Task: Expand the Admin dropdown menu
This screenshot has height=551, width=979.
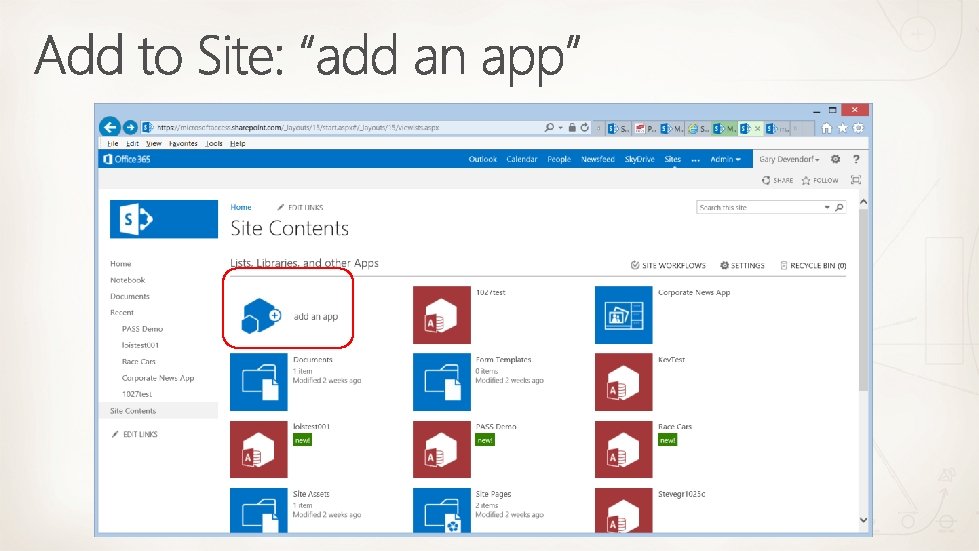Action: [725, 159]
